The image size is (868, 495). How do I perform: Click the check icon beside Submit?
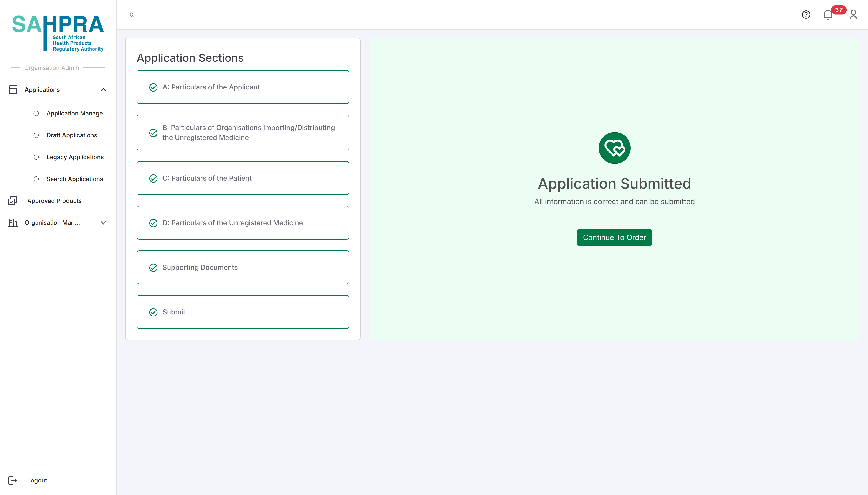click(153, 312)
